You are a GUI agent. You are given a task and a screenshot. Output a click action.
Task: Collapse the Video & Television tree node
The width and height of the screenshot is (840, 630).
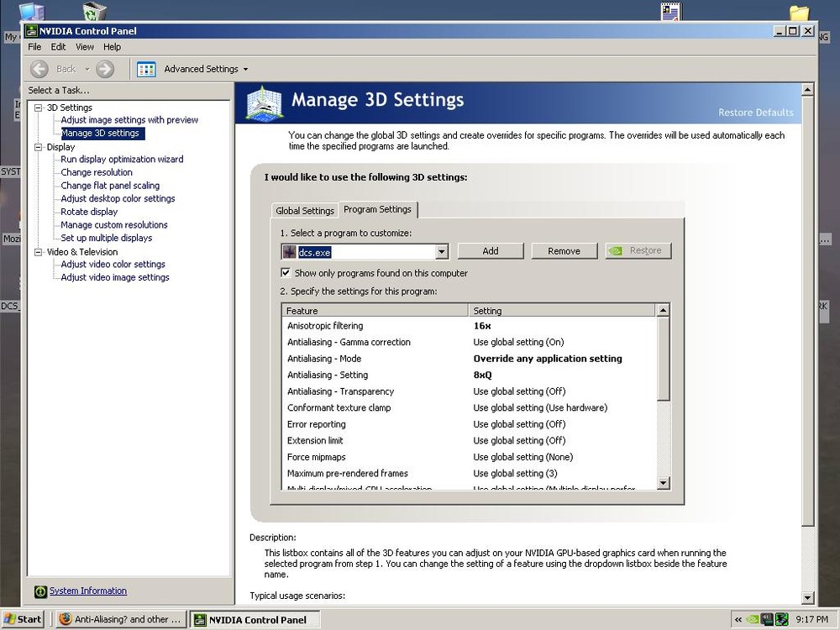pyautogui.click(x=39, y=252)
